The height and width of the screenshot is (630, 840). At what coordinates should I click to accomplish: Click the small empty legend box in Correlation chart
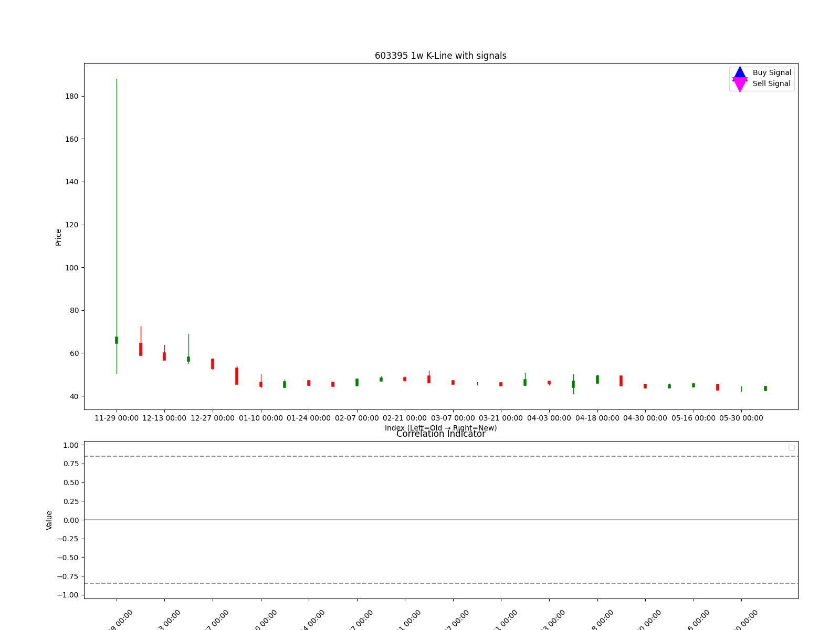click(792, 448)
